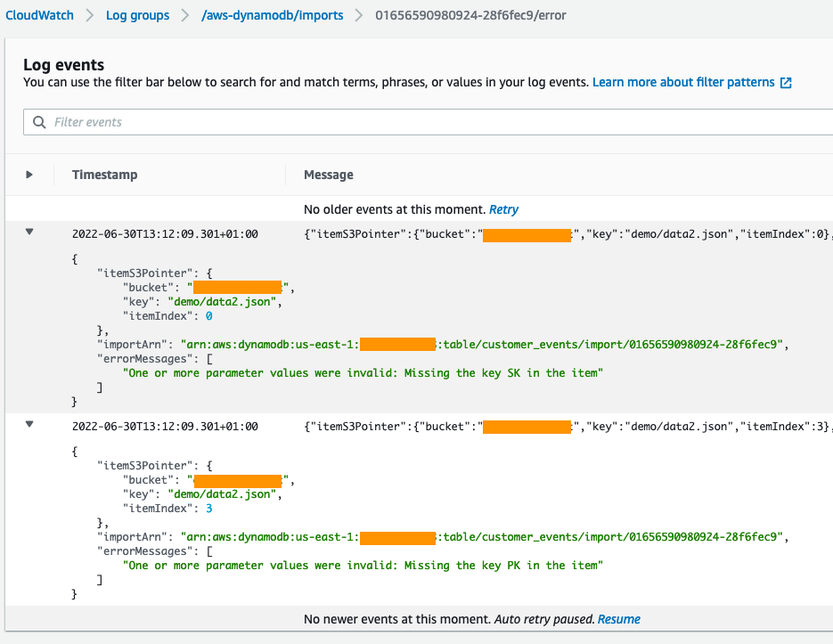Resume auto retry for newer events
This screenshot has width=833, height=644.
pyautogui.click(x=618, y=619)
